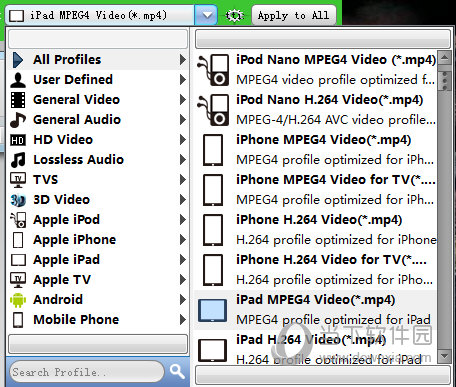Click the Apple iPad category label
The height and width of the screenshot is (387, 456).
click(x=66, y=260)
